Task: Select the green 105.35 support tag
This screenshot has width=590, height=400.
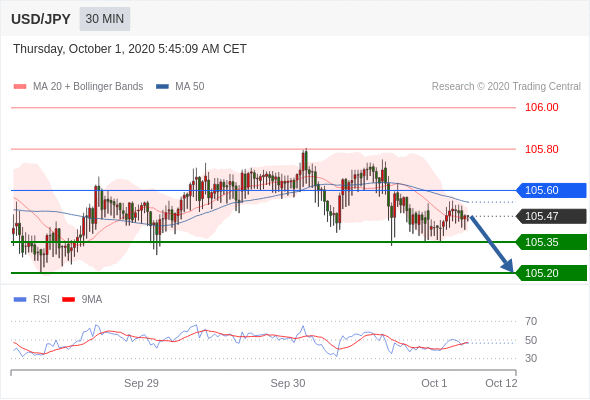Action: (x=551, y=242)
